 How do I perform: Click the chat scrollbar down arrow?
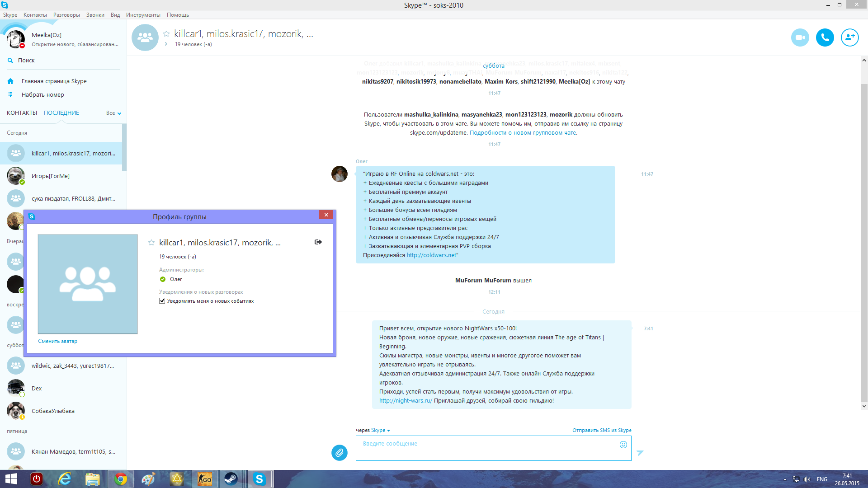pos(864,406)
